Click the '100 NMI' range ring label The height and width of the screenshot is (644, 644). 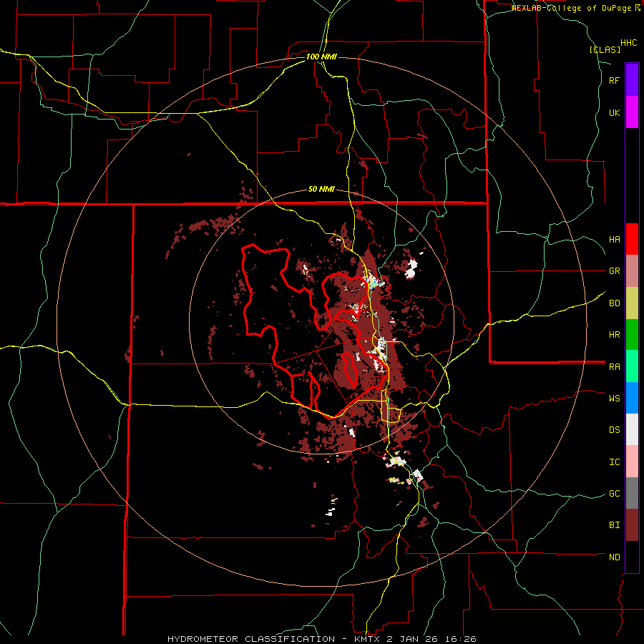pos(321,57)
